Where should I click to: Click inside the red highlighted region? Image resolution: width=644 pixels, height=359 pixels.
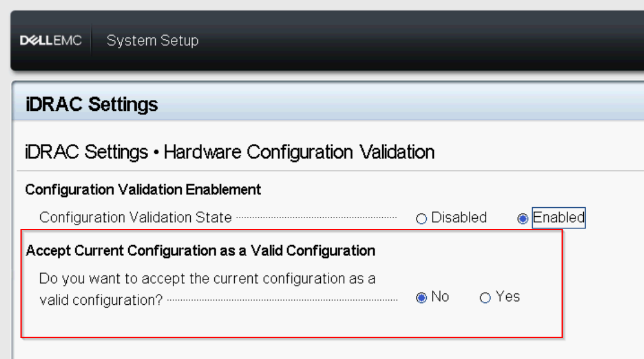click(x=292, y=286)
